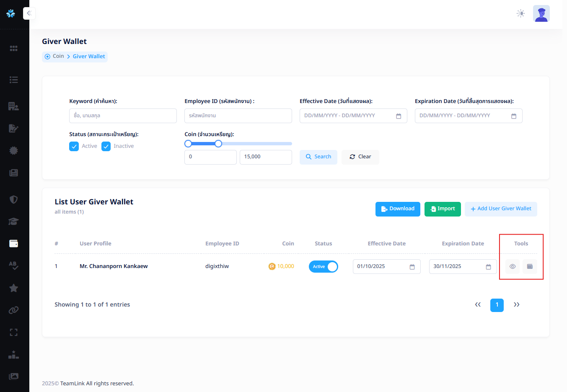Open the newspaper icon in sidebar
This screenshot has width=567, height=392.
point(13,173)
